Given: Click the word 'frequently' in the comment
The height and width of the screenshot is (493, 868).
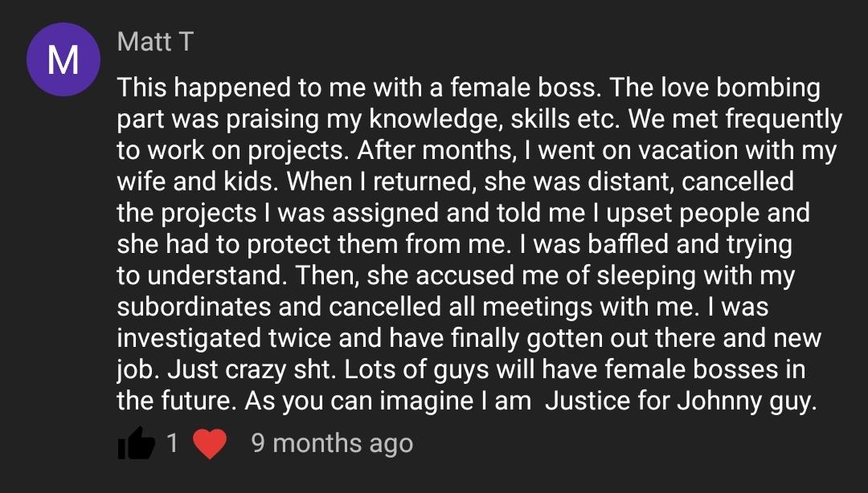Looking at the screenshot, I should click(784, 119).
